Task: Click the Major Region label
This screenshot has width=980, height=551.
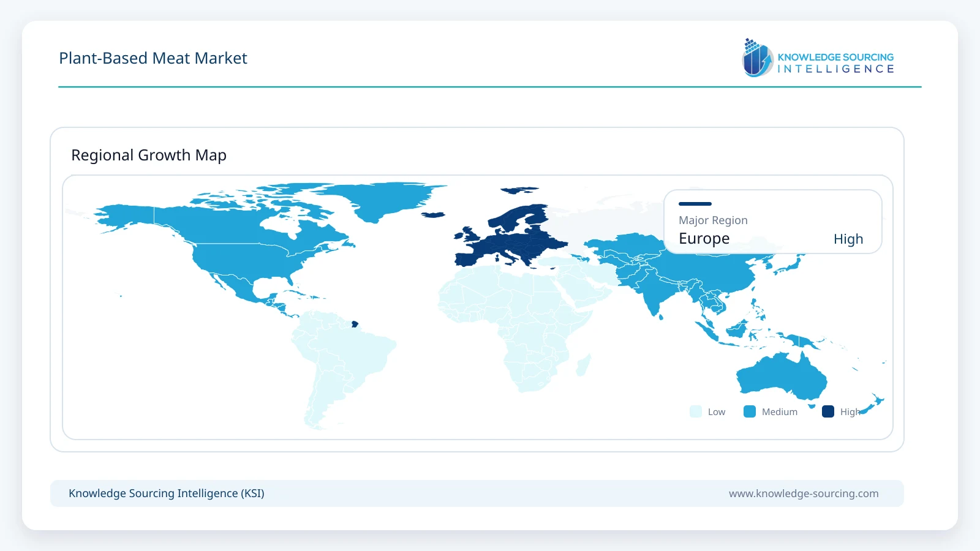Action: tap(713, 220)
